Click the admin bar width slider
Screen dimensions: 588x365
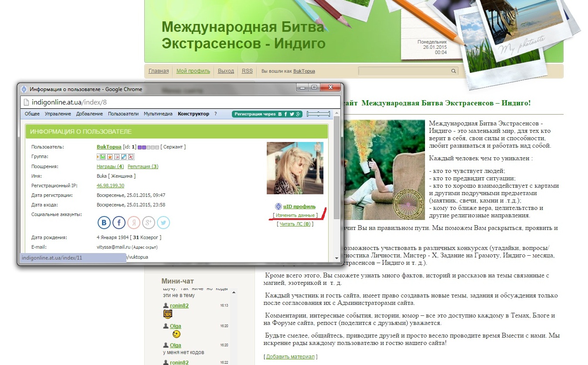[318, 114]
